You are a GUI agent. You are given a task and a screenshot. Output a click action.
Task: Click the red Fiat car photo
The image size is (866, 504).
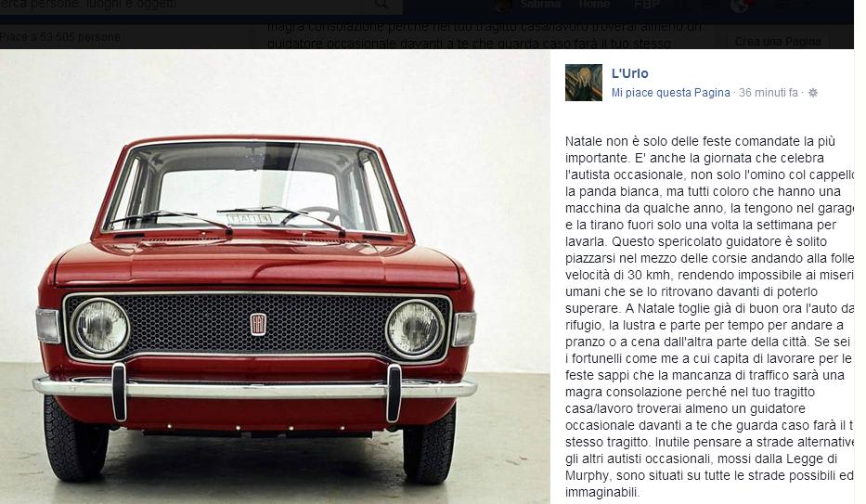(x=275, y=276)
